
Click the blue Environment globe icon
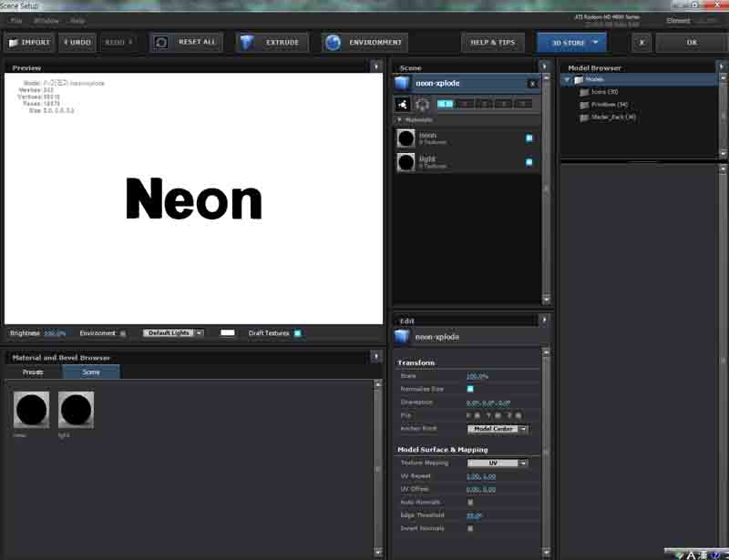333,42
